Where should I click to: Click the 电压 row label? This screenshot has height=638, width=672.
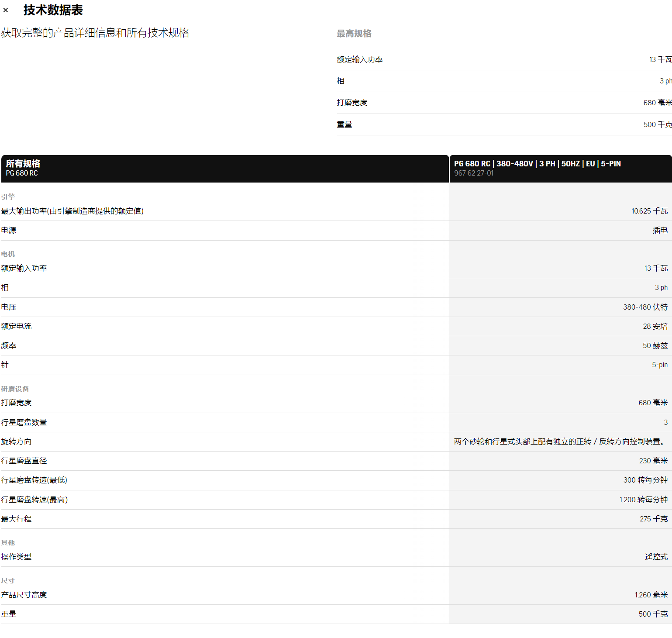coord(9,307)
